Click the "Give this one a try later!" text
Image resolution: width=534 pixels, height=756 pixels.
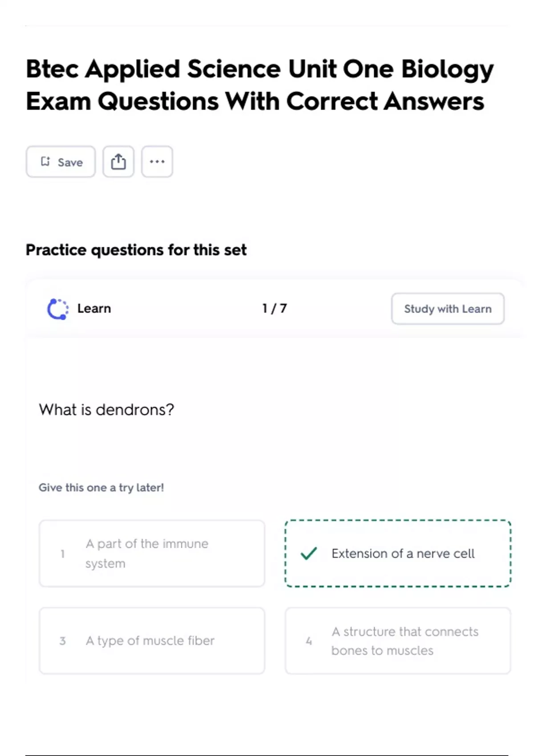click(101, 488)
